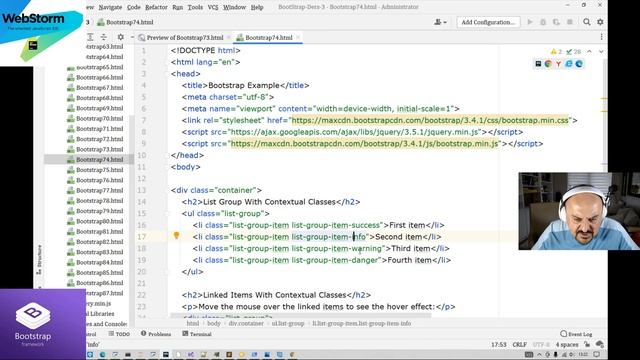Open the TODO tool window
This screenshot has height=360, width=640.
coord(119,334)
